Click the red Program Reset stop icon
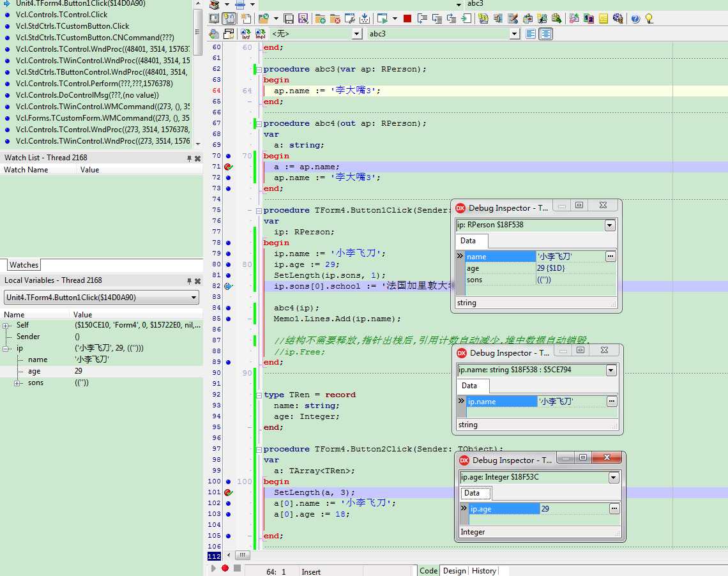This screenshot has width=728, height=576. tap(407, 19)
